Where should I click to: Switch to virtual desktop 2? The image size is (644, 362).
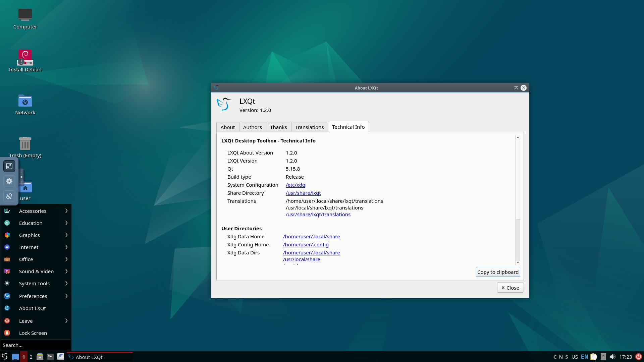(31, 357)
